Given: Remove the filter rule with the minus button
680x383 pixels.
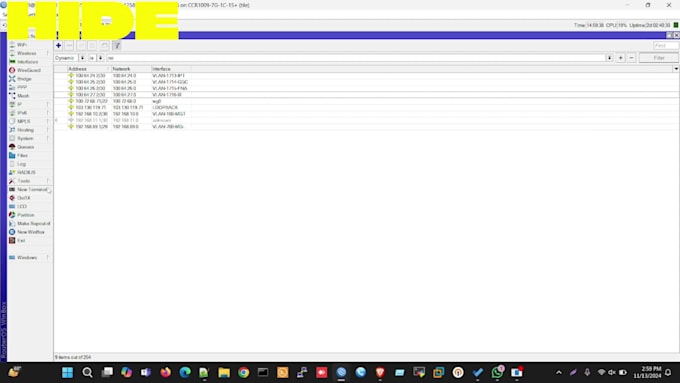Looking at the screenshot, I should click(631, 58).
